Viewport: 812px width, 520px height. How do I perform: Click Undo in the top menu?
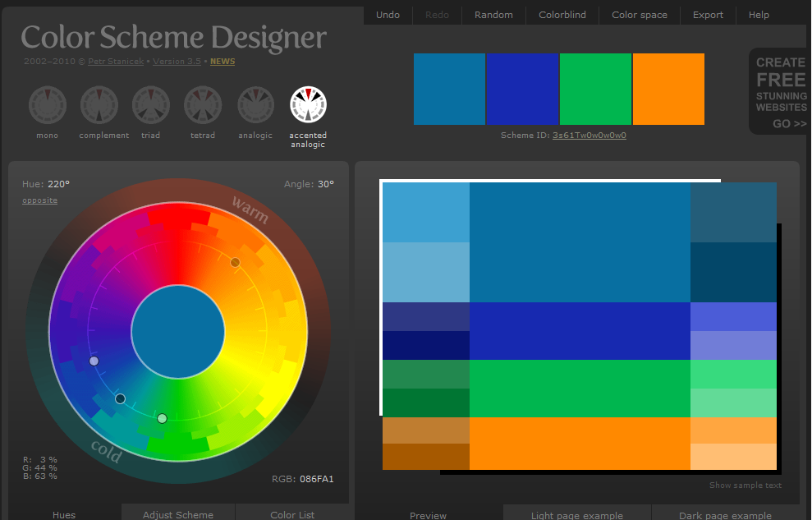pos(388,15)
